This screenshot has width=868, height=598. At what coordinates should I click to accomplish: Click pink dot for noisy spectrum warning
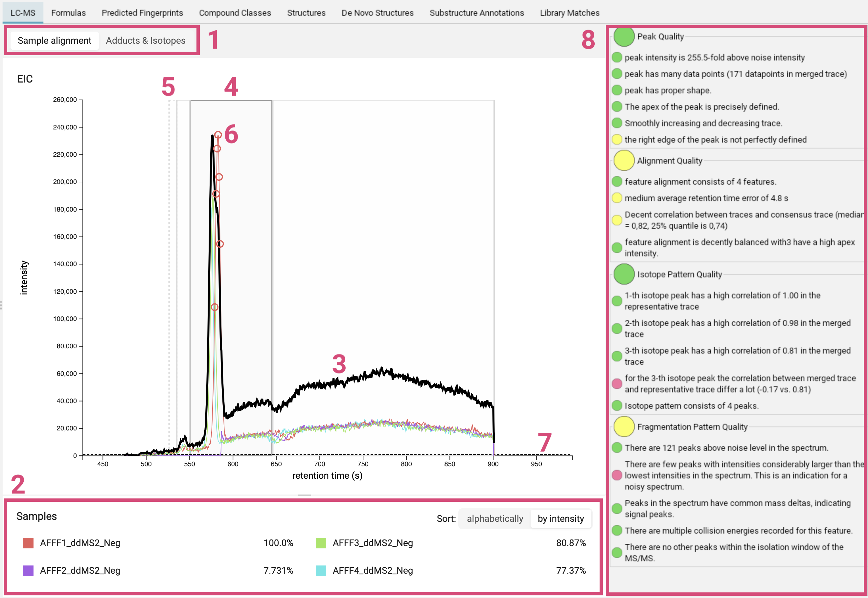[617, 475]
